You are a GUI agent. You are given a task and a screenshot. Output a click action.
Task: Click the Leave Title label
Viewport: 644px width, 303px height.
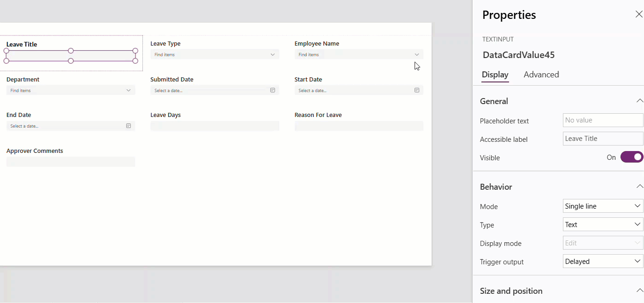22,45
